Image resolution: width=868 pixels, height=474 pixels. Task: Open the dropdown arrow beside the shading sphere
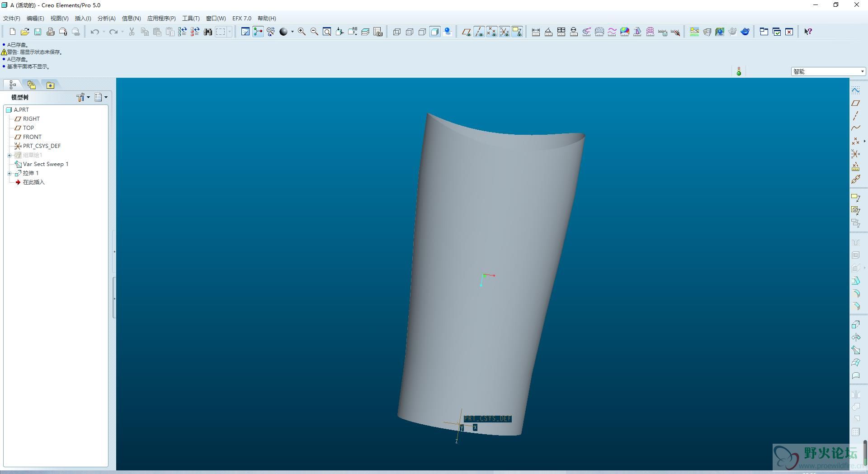292,32
